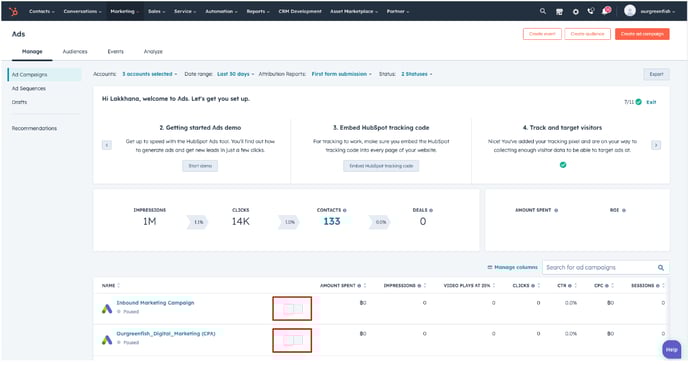The height and width of the screenshot is (365, 688).
Task: Click the info icon beside CONTACTS metric
Action: tap(344, 210)
